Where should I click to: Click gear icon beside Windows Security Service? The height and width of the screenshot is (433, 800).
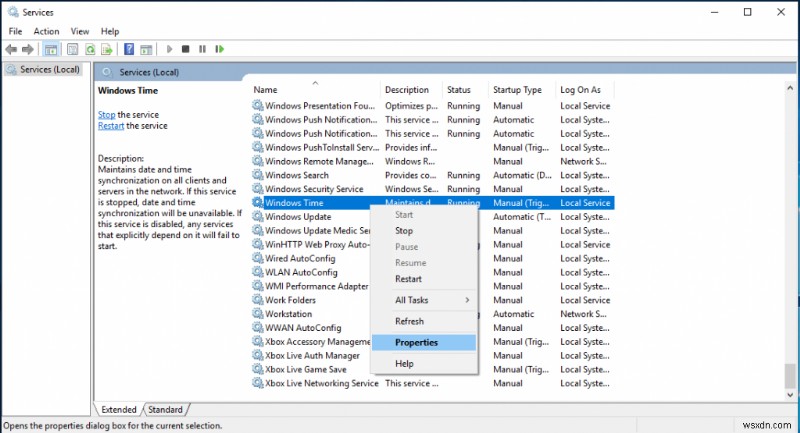258,189
